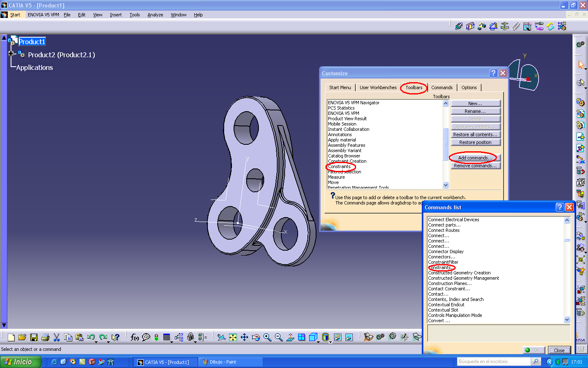
Task: Switch to the Toolbars tab
Action: point(414,88)
